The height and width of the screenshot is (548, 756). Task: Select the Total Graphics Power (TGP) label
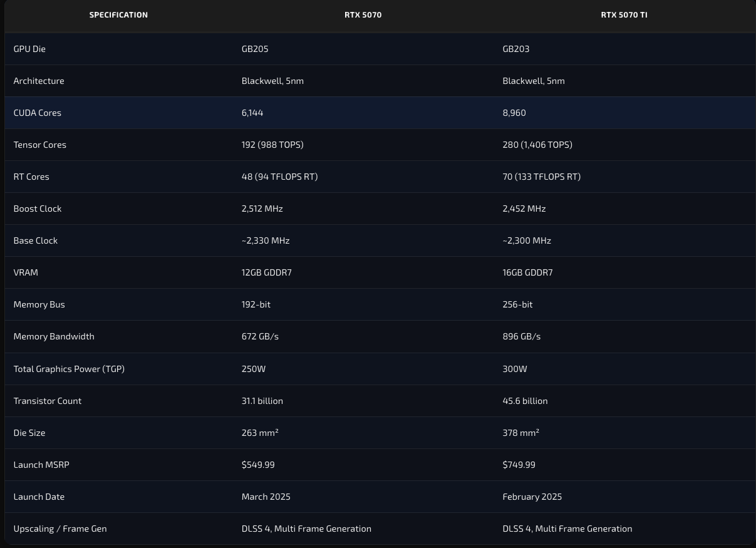[69, 369]
